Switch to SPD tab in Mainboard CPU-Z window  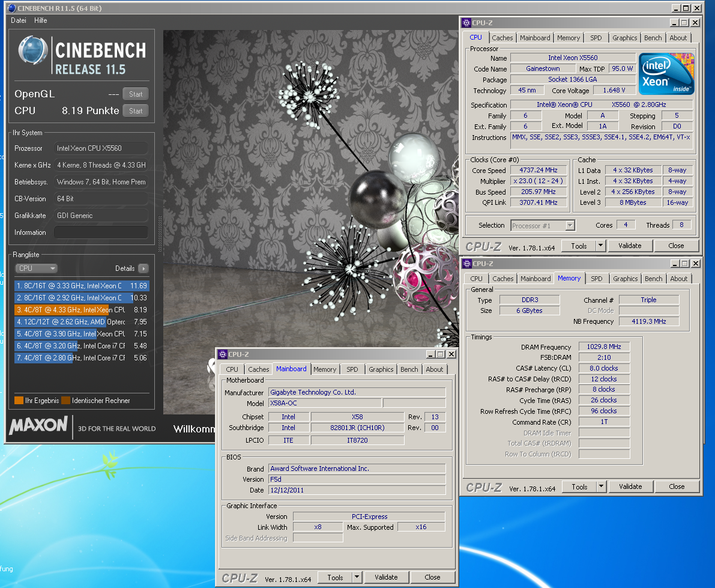click(x=352, y=369)
